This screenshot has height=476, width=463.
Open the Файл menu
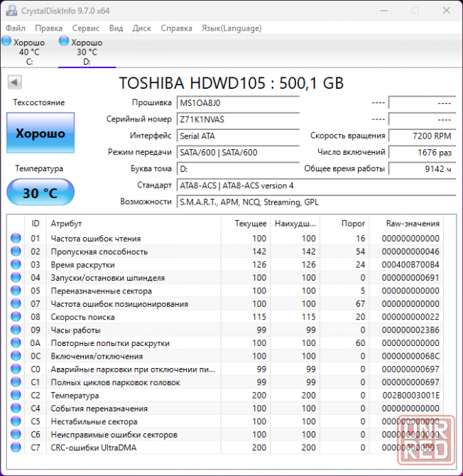16,28
